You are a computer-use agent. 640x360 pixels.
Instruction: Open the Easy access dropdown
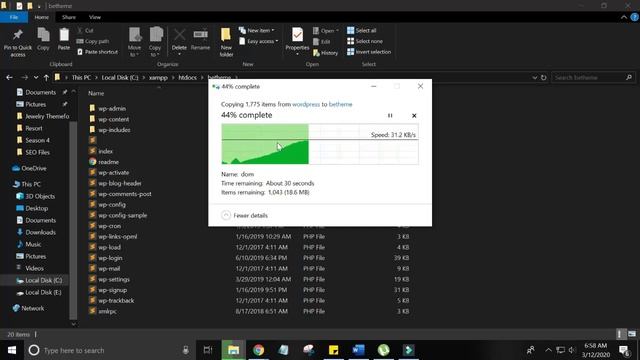(x=258, y=41)
